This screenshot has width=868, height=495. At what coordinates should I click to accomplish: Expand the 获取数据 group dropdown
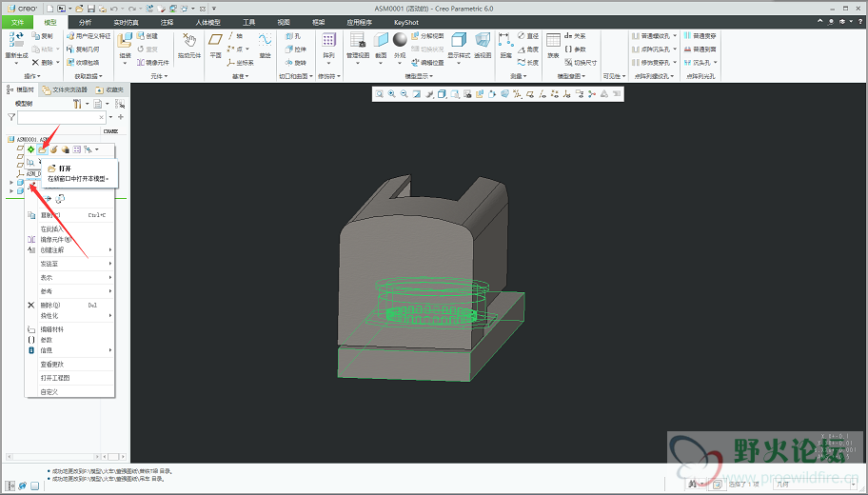coord(89,76)
